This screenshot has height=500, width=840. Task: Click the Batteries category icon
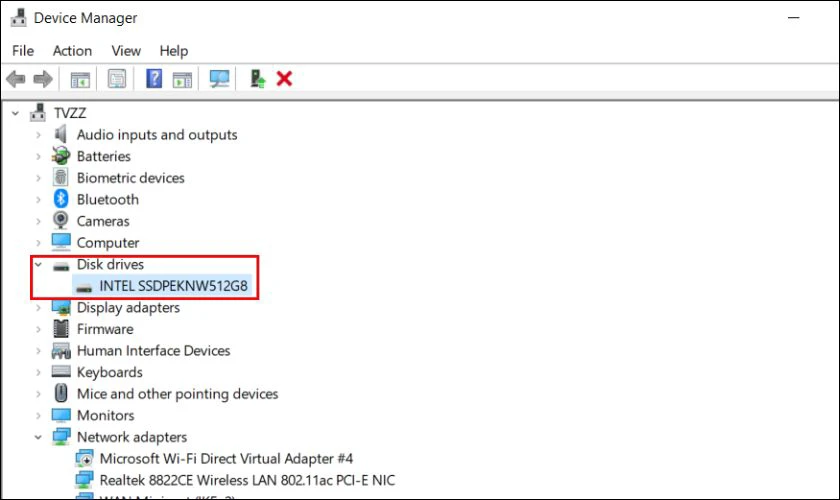61,156
